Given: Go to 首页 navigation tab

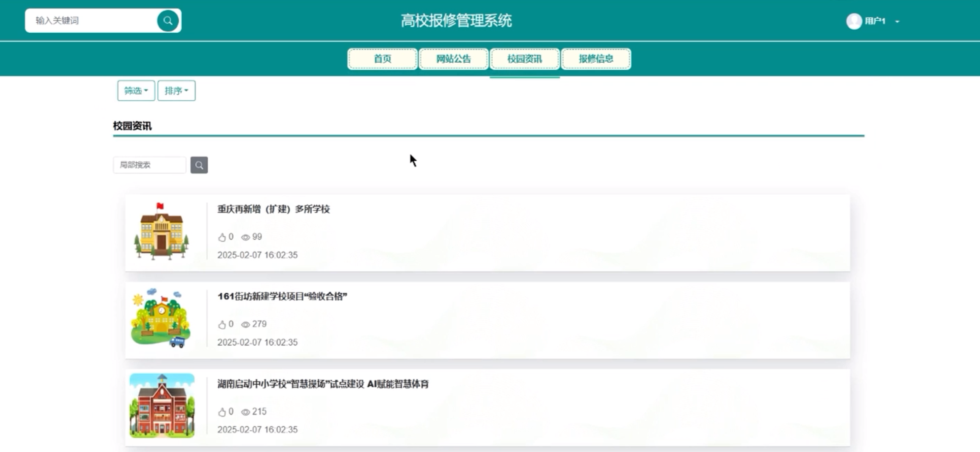Looking at the screenshot, I should tap(382, 59).
